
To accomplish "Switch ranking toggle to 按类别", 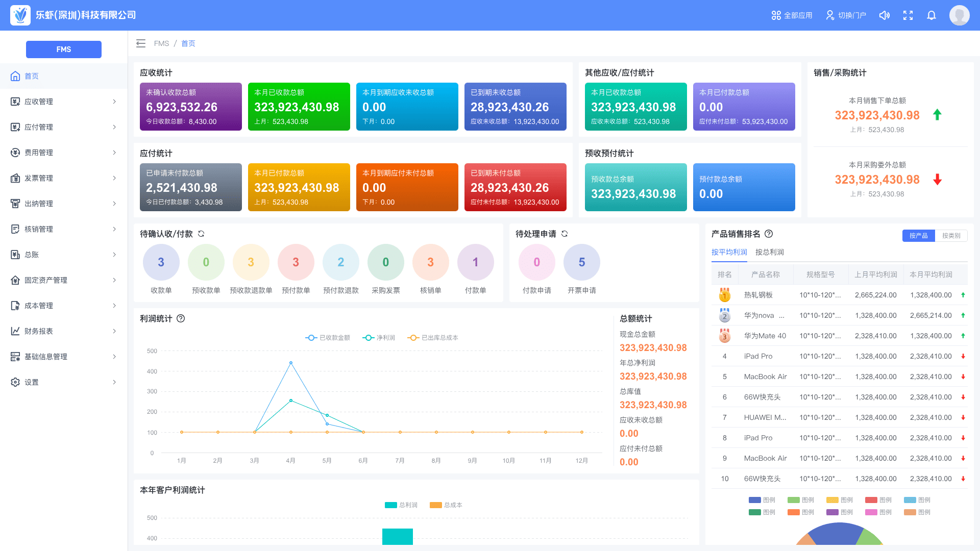I will click(951, 236).
